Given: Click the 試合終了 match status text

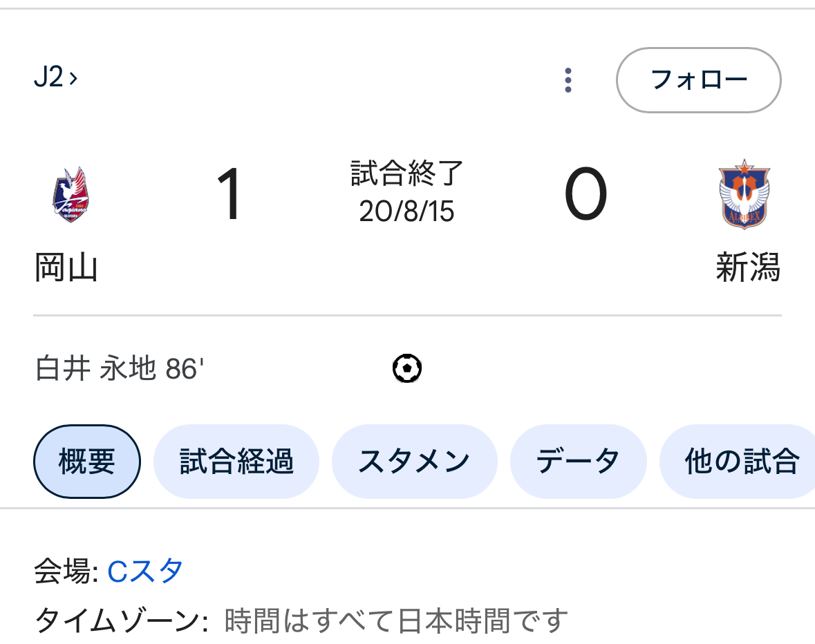Looking at the screenshot, I should tap(406, 173).
